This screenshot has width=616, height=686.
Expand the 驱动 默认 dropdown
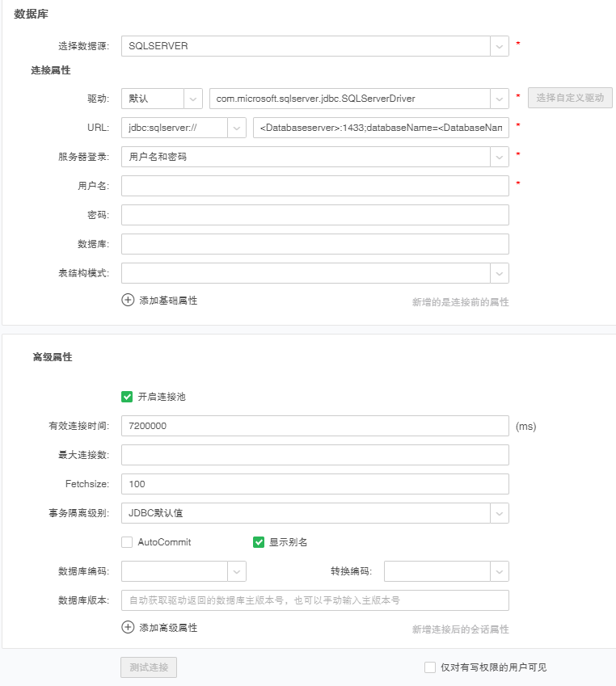(x=193, y=99)
